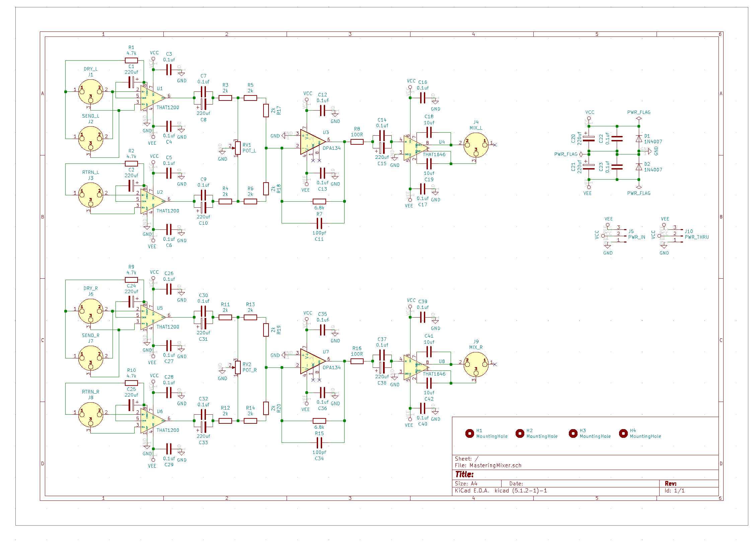
Task: Select the RTRN_R XLR connector J8
Action: tap(90, 414)
